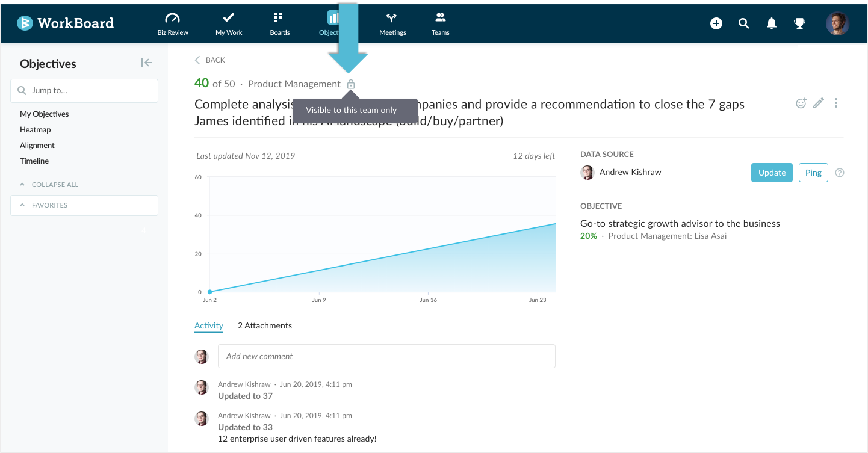Open the Boards section
This screenshot has height=453, width=868.
click(279, 24)
